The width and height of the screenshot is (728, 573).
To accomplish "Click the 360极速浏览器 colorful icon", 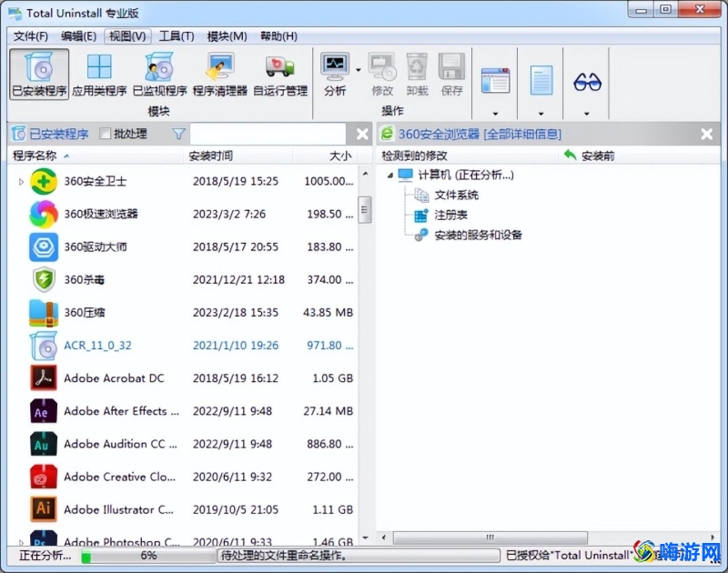I will [x=44, y=214].
